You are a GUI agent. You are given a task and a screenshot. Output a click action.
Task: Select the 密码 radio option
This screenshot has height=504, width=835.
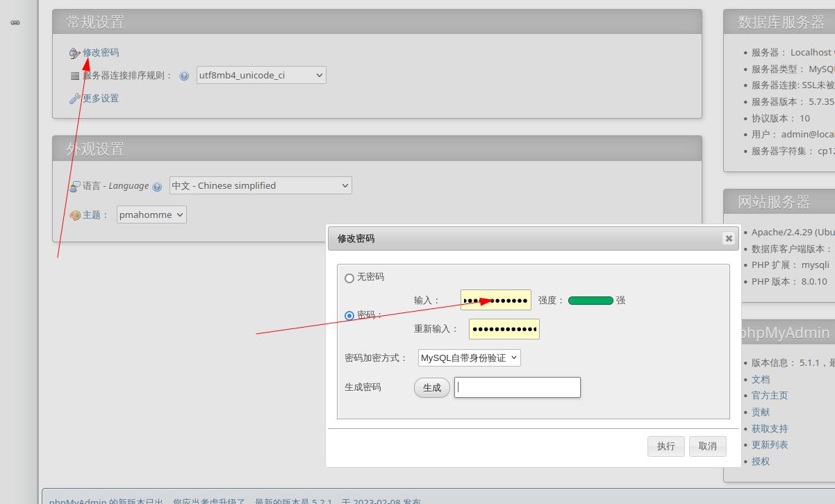[349, 316]
